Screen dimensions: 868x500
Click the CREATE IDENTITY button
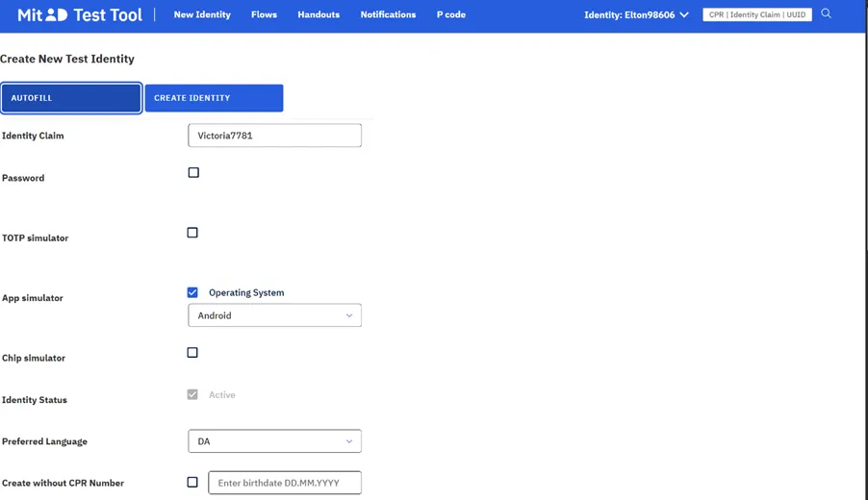[x=214, y=98]
